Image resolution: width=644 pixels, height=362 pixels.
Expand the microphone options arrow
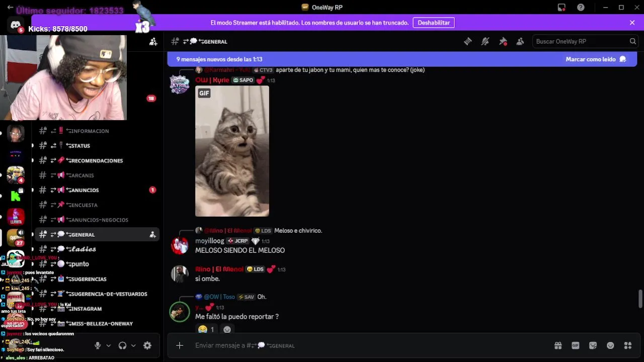click(x=108, y=345)
